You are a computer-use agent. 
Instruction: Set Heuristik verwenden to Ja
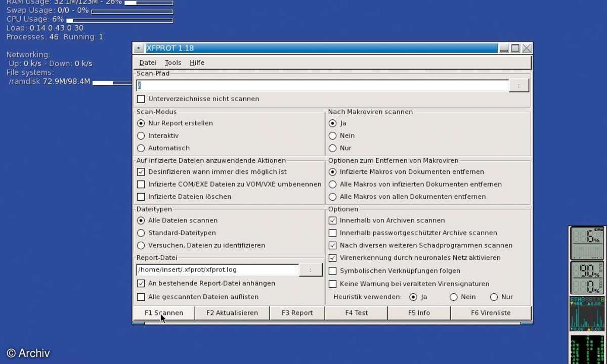tap(413, 297)
